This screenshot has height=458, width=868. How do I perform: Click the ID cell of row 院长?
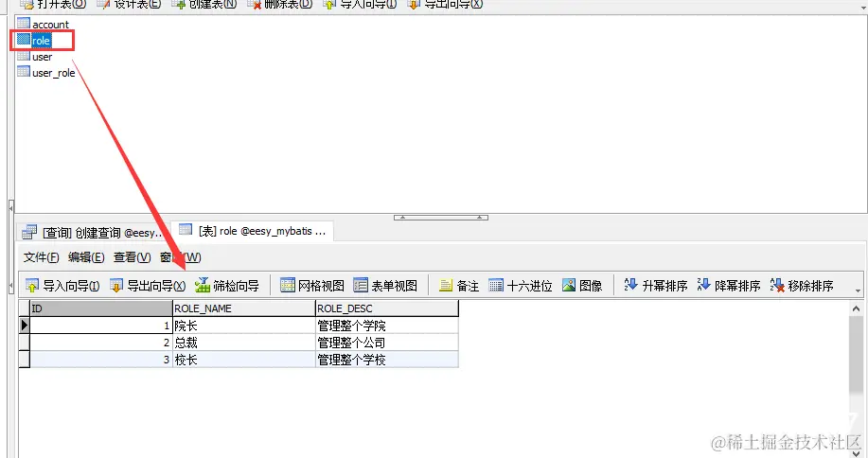pos(100,326)
